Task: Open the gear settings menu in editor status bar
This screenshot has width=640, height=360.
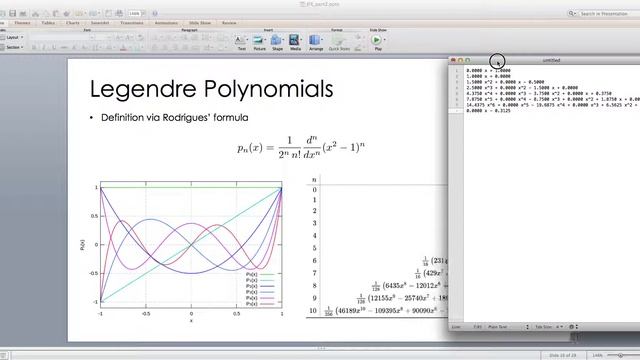Action: [x=573, y=327]
